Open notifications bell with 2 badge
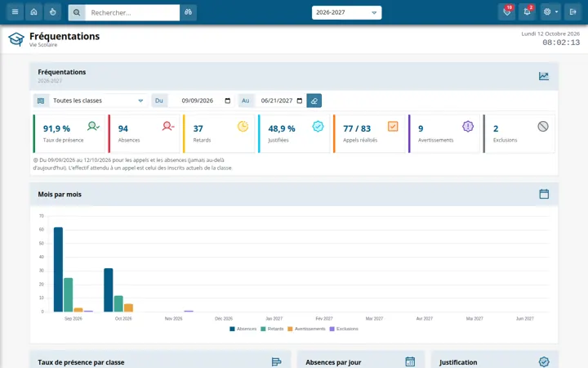The width and height of the screenshot is (588, 368). click(x=527, y=12)
